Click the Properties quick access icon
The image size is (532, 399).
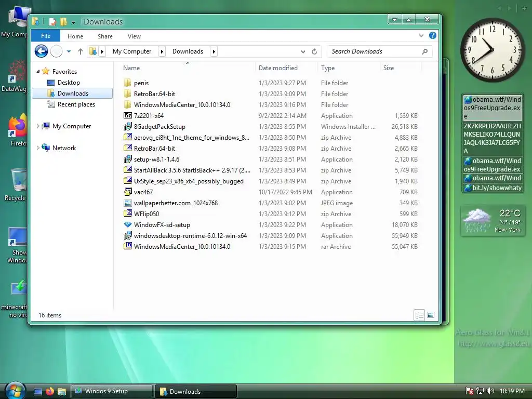[52, 22]
